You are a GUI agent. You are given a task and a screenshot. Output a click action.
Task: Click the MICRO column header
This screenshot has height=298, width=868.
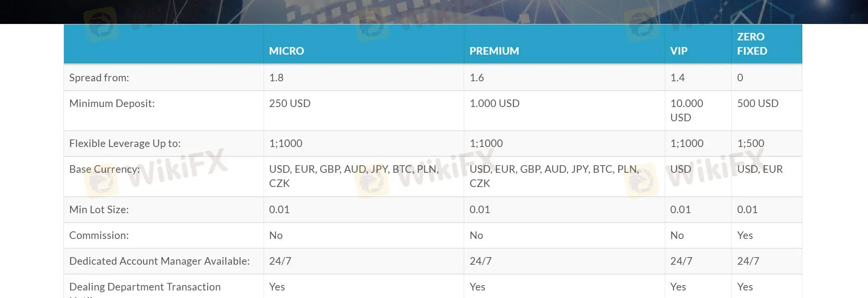(x=286, y=51)
